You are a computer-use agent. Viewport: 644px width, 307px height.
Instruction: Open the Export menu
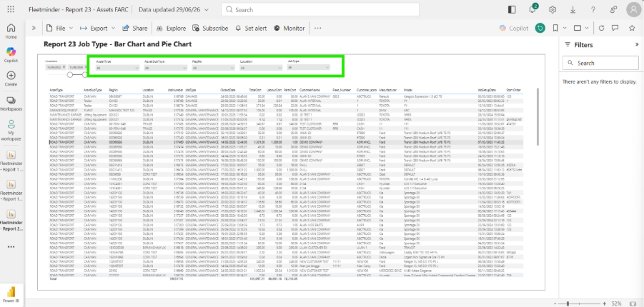99,29
